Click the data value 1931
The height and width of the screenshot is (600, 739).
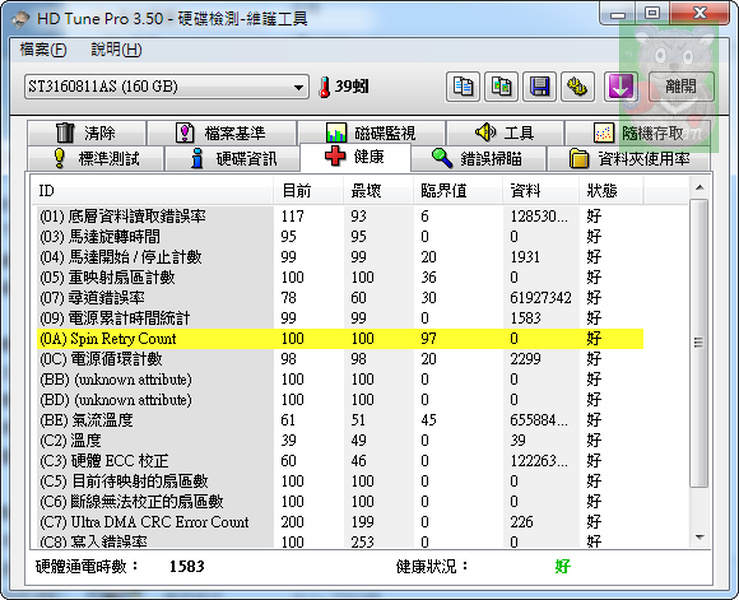point(525,257)
